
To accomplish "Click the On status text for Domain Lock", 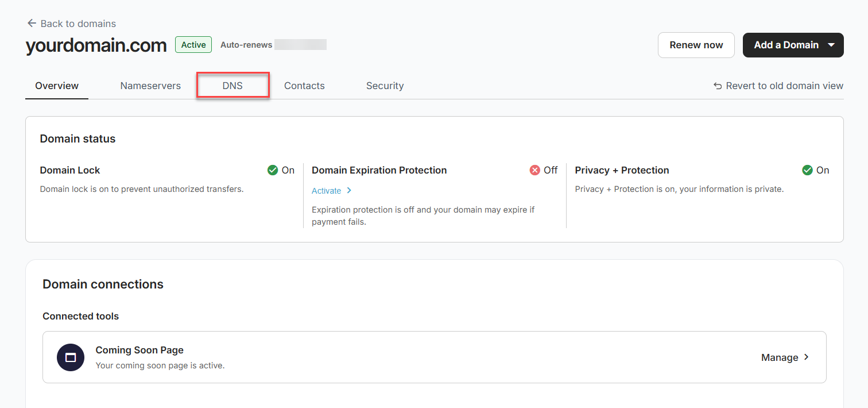I will click(288, 170).
